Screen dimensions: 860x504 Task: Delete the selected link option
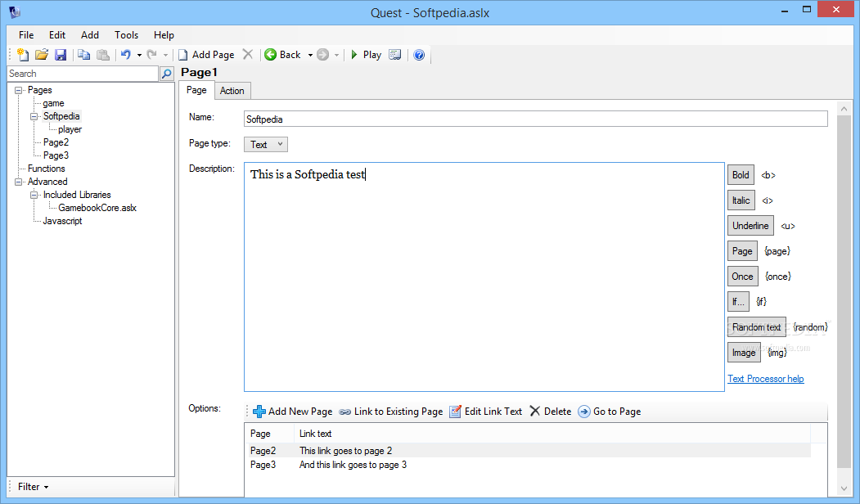[551, 412]
